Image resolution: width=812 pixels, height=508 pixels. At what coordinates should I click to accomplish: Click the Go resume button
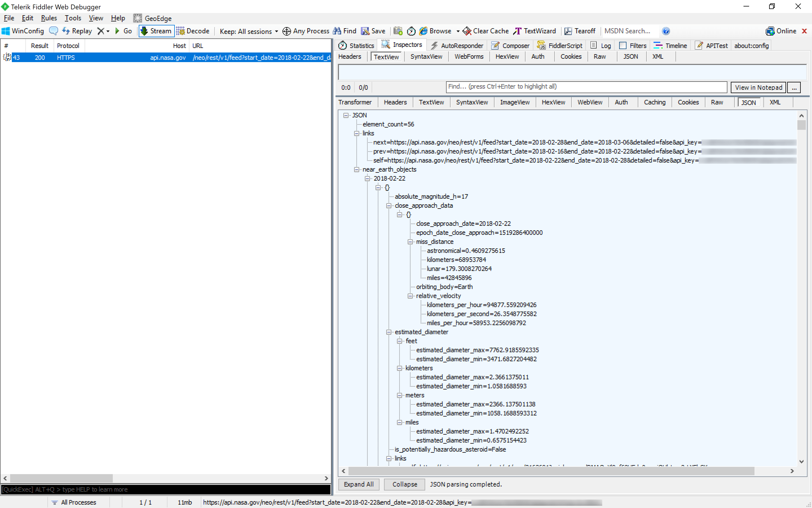[123, 31]
